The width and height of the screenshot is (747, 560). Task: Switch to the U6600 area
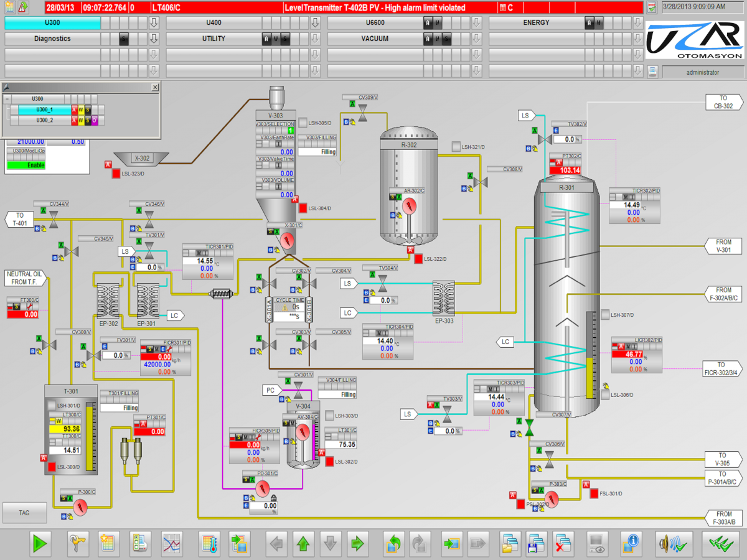(x=375, y=23)
